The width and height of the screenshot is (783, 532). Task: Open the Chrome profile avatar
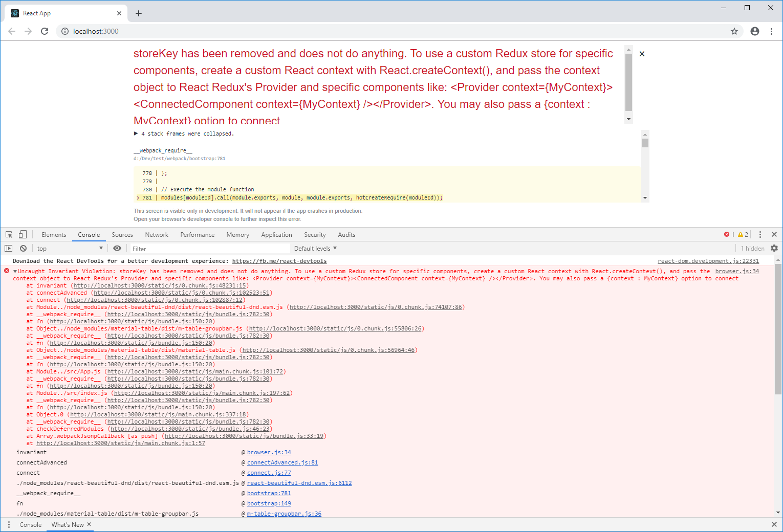click(754, 31)
